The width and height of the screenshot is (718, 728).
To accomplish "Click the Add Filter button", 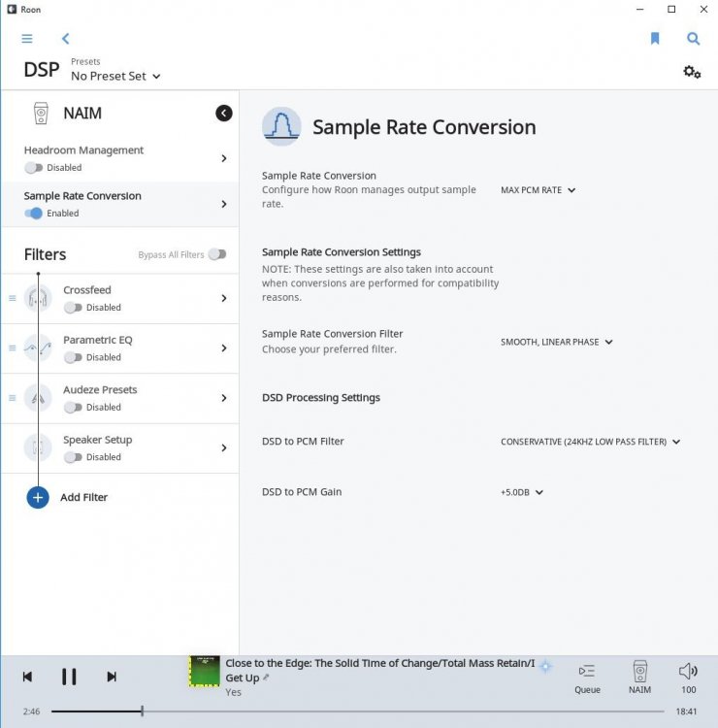I will coord(67,497).
